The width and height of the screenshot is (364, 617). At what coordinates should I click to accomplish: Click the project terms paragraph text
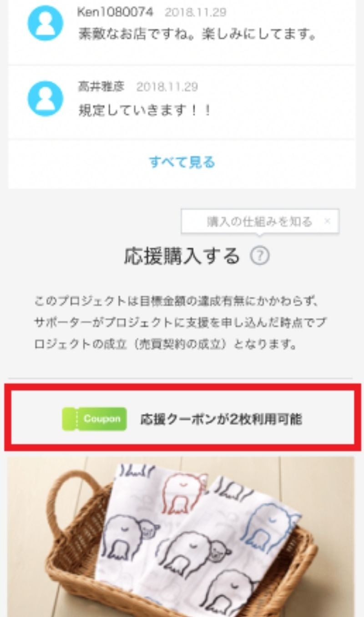[x=181, y=323]
